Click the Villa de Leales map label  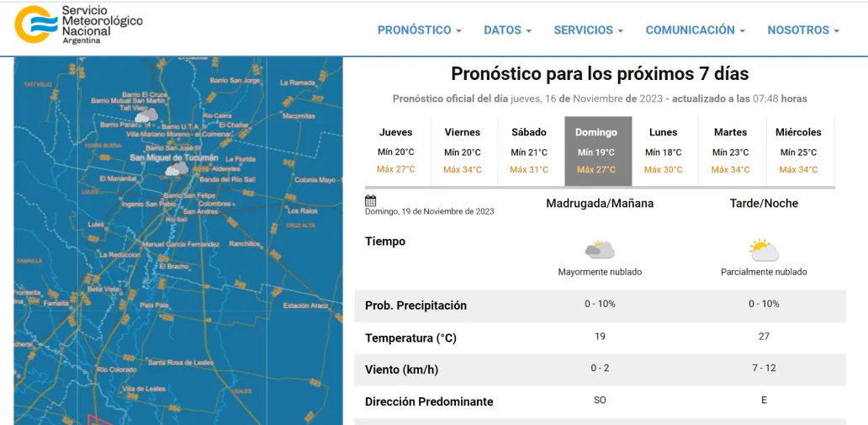coord(144,389)
